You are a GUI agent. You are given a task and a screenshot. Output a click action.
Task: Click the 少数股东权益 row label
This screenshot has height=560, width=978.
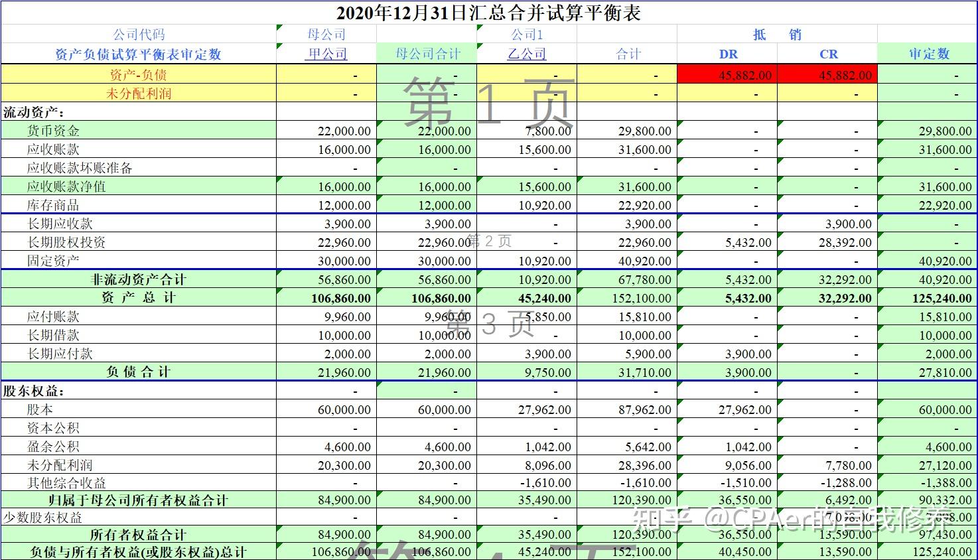coord(42,517)
